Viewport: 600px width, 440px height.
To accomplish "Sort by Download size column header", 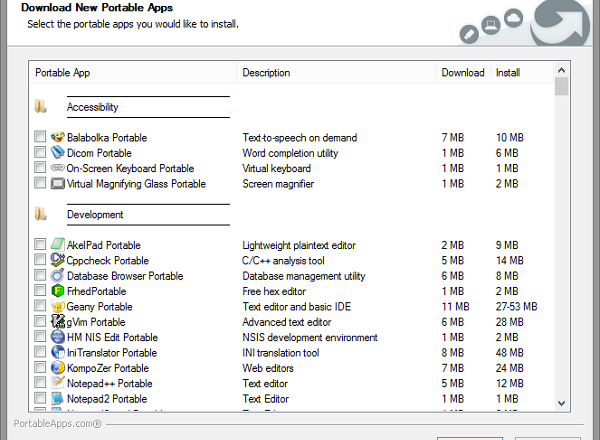I will pyautogui.click(x=463, y=73).
